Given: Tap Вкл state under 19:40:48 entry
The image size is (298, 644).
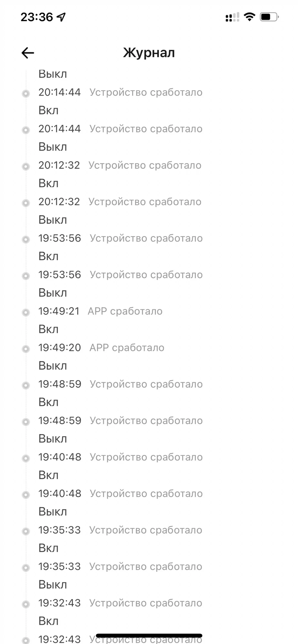Looking at the screenshot, I should (x=48, y=475).
